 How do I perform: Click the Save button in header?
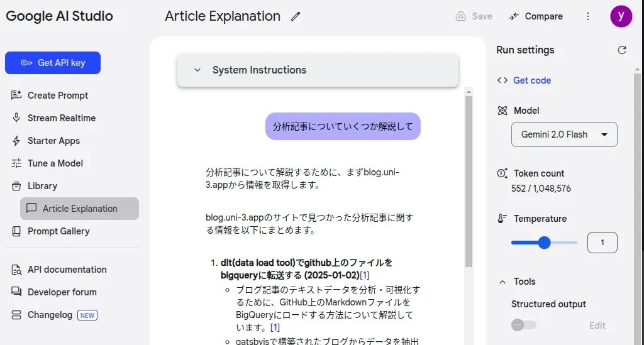click(x=474, y=16)
